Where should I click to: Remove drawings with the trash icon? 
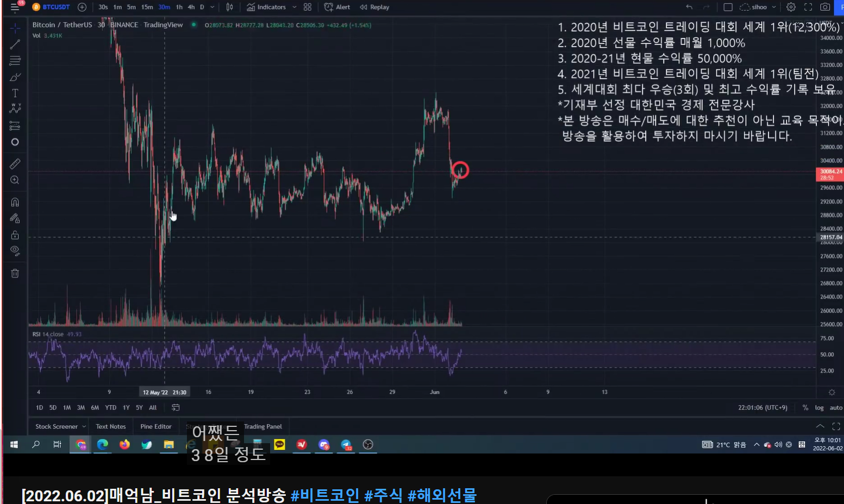click(x=15, y=273)
